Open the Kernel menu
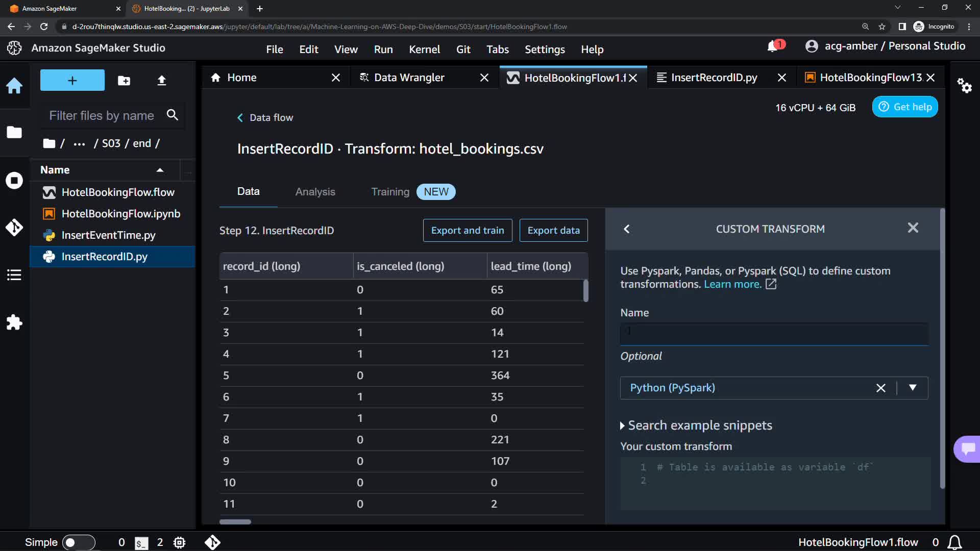The height and width of the screenshot is (551, 980). [424, 49]
